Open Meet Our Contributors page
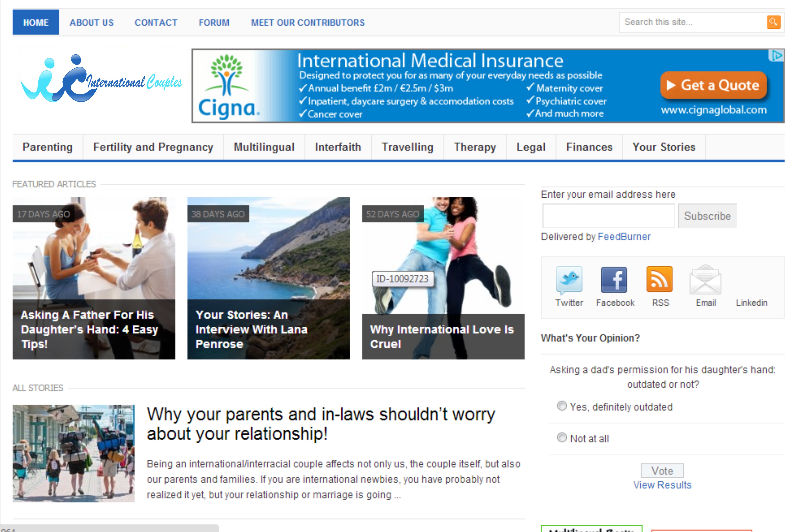Viewport: 797px width, 532px height. pyautogui.click(x=308, y=23)
